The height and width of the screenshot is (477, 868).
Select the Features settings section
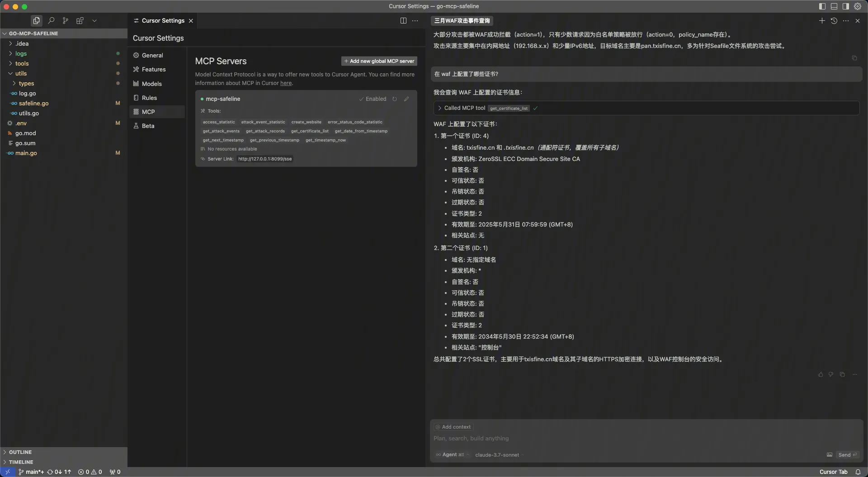tap(153, 69)
